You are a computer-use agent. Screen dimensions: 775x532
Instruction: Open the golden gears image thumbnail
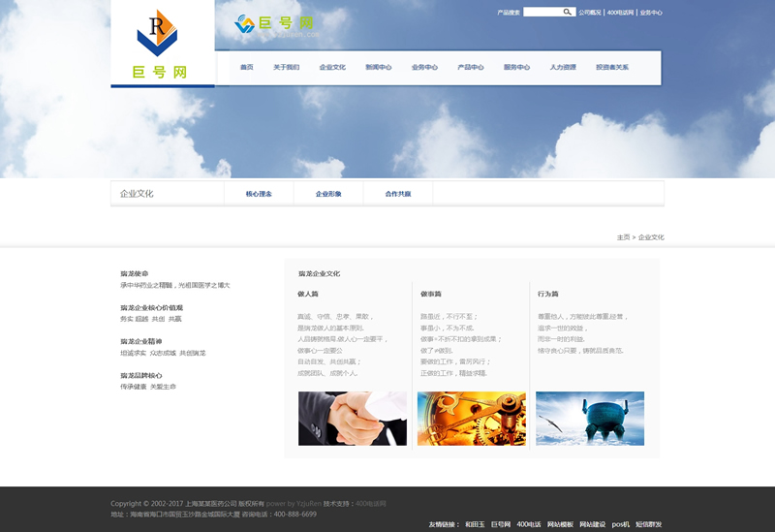(472, 419)
